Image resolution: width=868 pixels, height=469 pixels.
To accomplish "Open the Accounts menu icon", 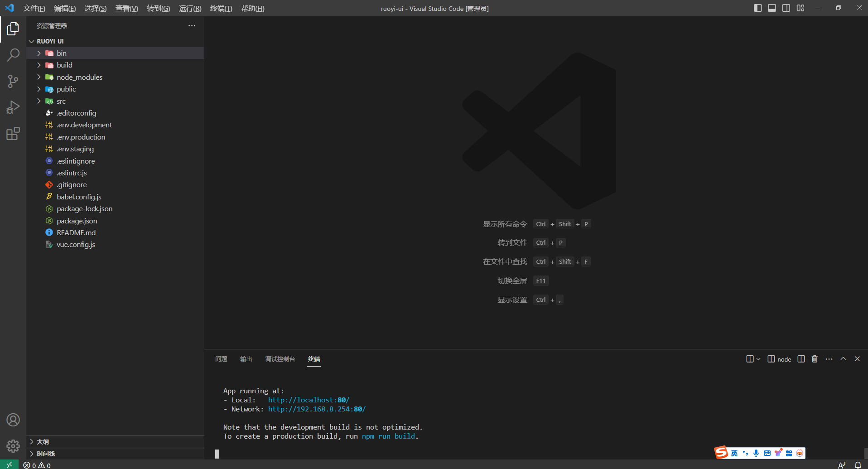I will [13, 420].
